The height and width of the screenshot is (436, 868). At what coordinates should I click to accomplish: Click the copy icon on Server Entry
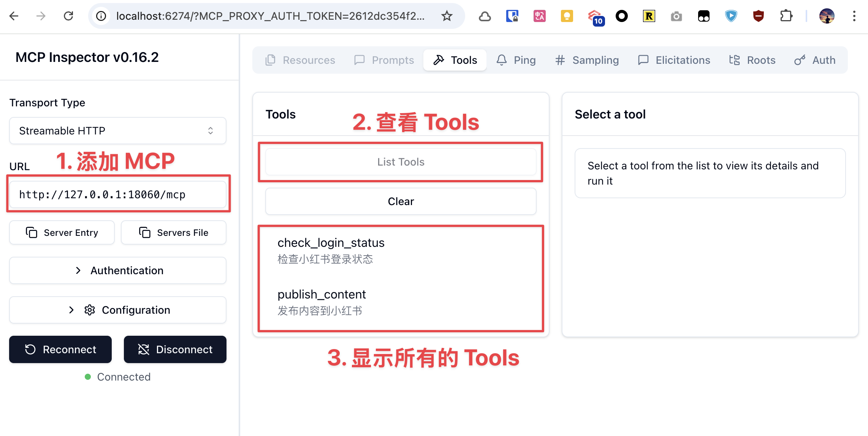(32, 232)
